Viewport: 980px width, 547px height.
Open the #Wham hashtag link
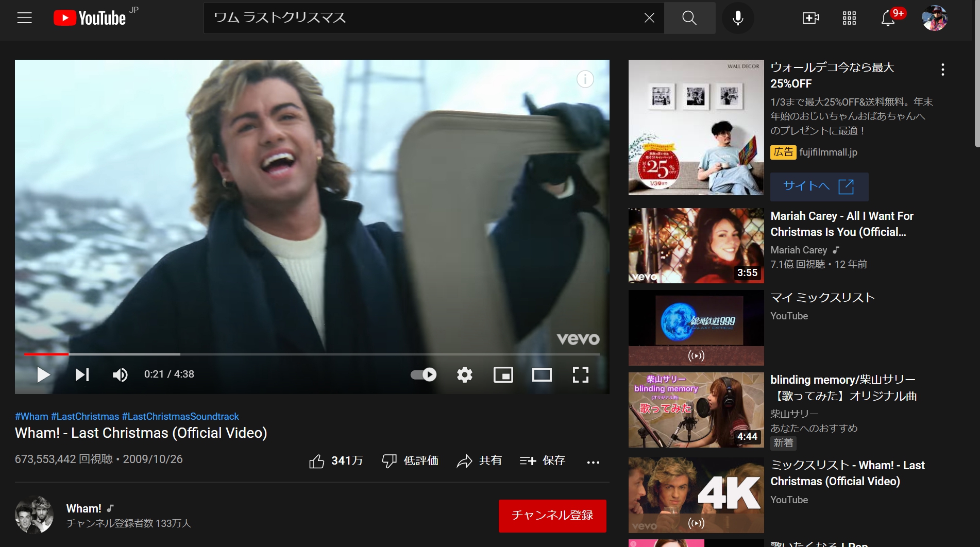[31, 416]
